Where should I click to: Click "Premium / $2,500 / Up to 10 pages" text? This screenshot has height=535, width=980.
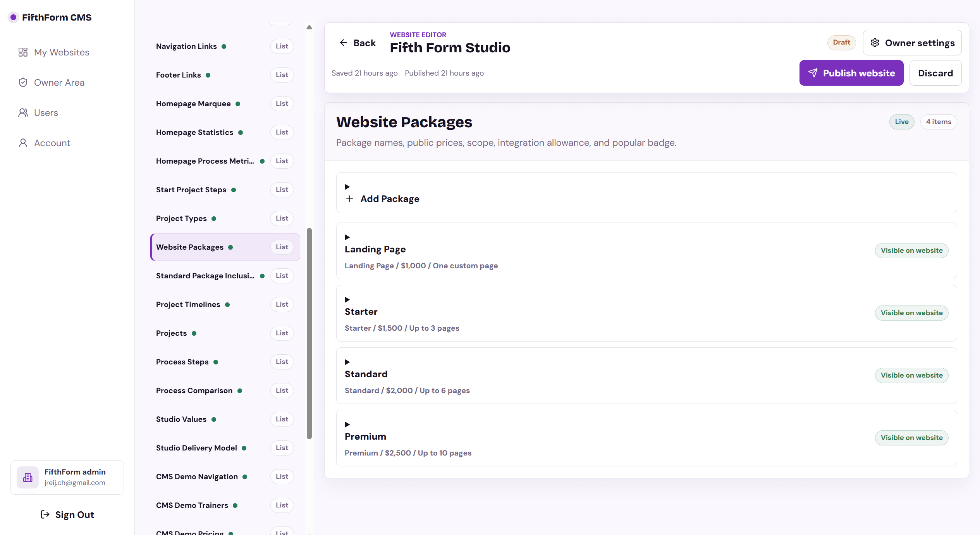408,453
